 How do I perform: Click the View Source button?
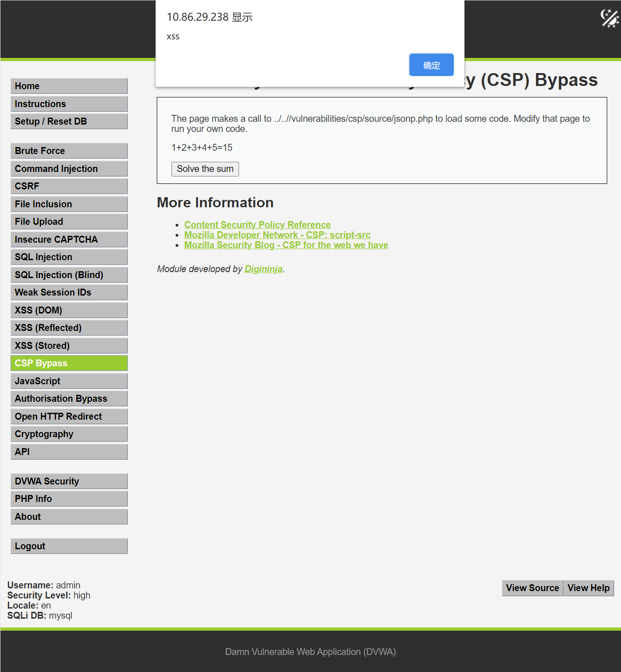click(532, 588)
